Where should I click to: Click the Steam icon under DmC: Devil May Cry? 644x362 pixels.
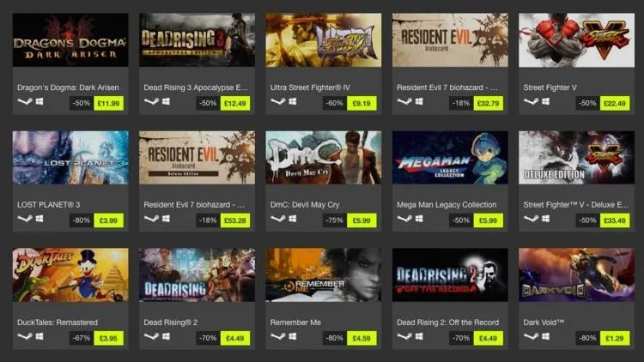pyautogui.click(x=277, y=219)
